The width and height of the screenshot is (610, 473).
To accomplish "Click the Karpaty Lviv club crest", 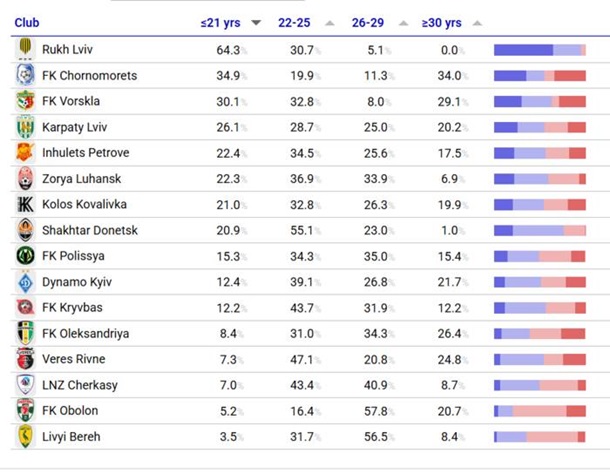I will pyautogui.click(x=25, y=127).
